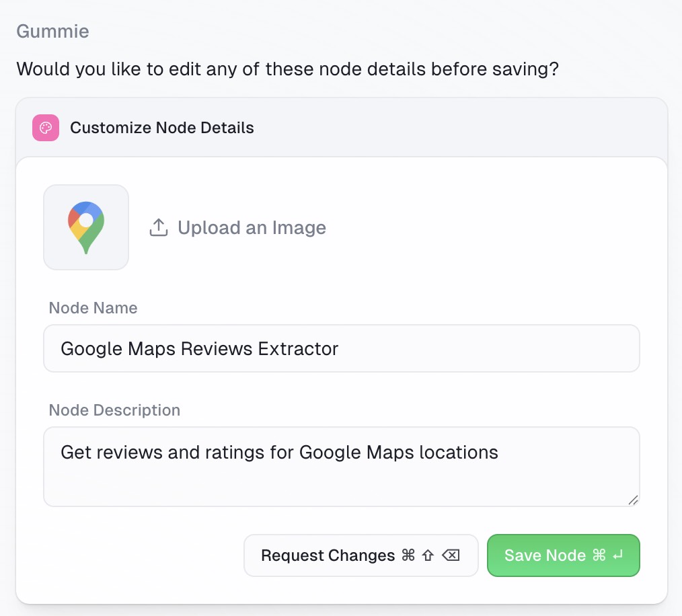Open the image upload dialog via Upload an Image
Viewport: 682px width, 616px height.
(252, 227)
